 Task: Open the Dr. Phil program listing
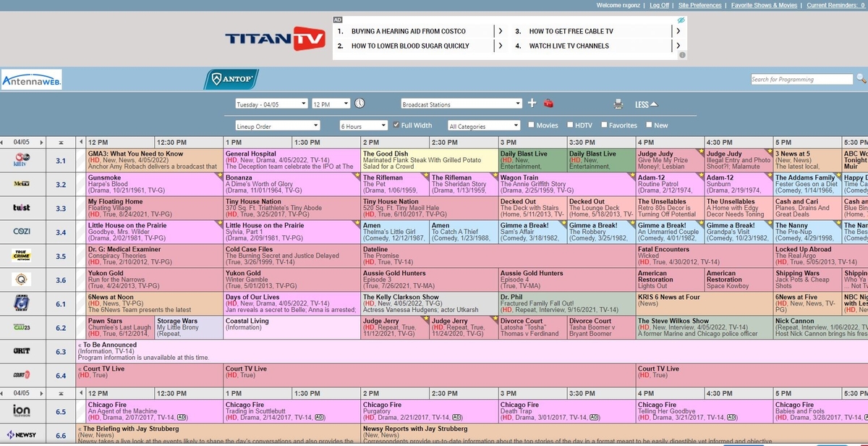point(566,303)
